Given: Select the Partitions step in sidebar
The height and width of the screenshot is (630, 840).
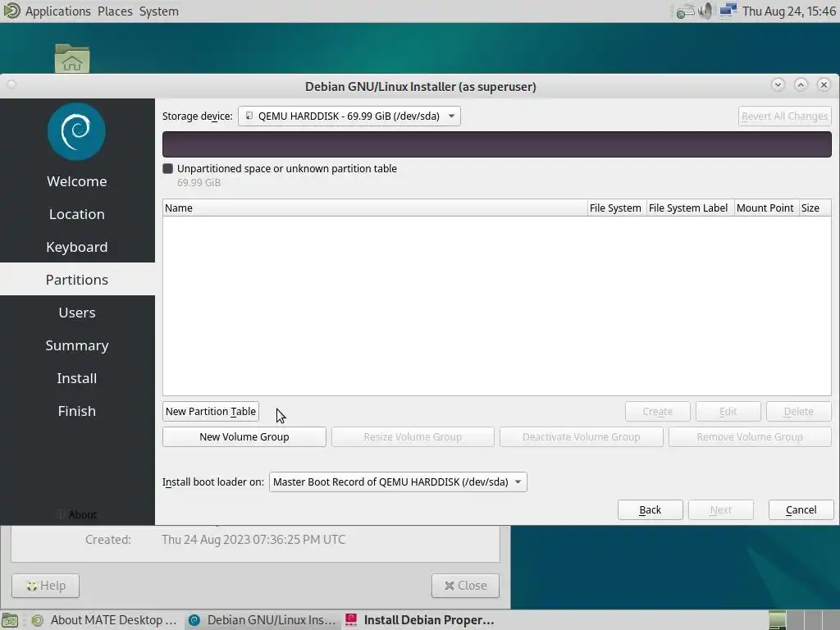Looking at the screenshot, I should click(77, 279).
